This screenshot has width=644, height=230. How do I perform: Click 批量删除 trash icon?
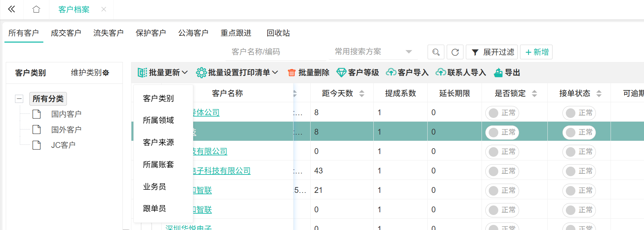pos(291,73)
